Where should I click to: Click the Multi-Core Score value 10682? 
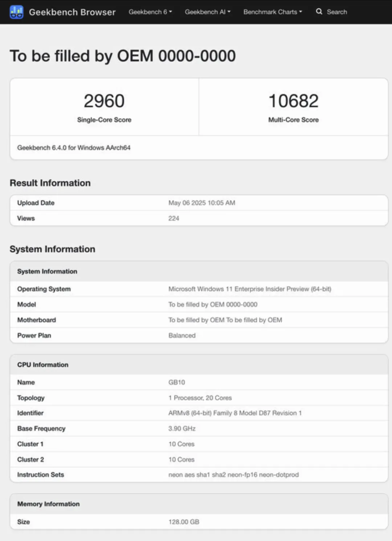[293, 101]
